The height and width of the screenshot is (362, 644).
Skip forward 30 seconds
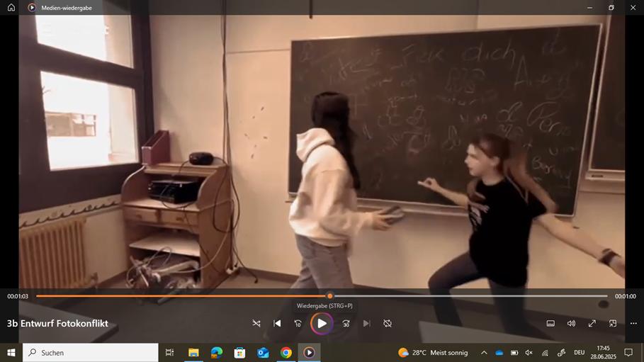click(346, 323)
